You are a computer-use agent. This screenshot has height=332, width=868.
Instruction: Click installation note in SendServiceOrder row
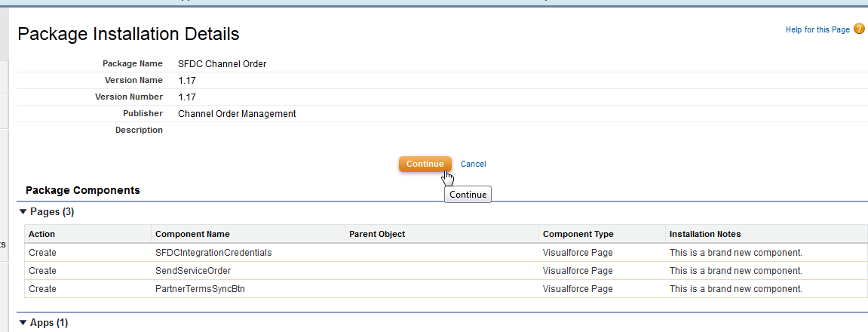735,271
